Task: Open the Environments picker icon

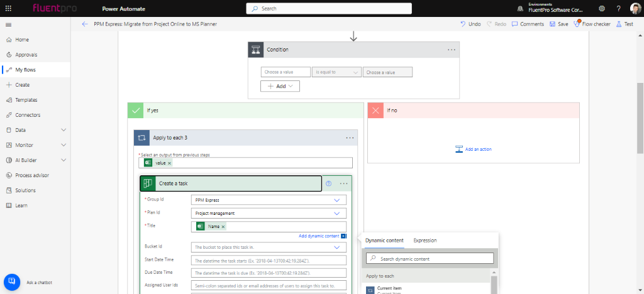Action: [x=520, y=8]
